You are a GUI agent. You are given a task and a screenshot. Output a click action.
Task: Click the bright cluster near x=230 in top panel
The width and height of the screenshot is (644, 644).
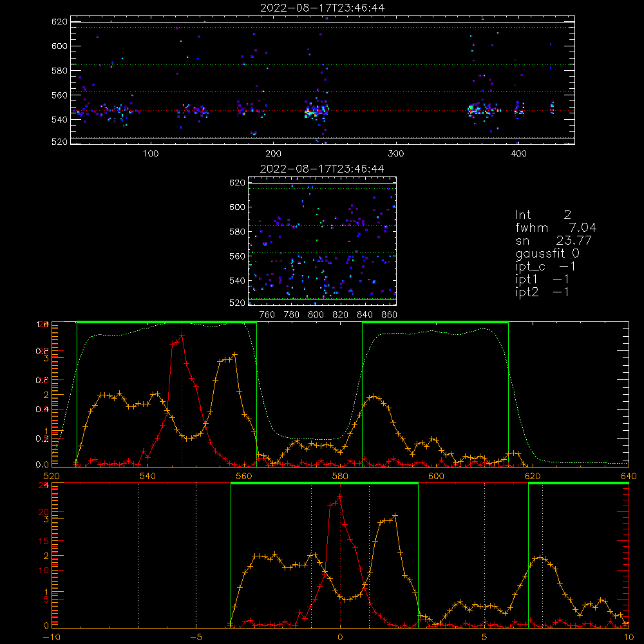coord(316,111)
